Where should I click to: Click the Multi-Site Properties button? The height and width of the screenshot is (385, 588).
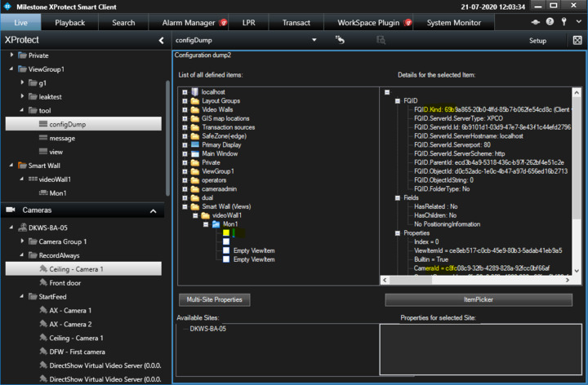coord(215,299)
